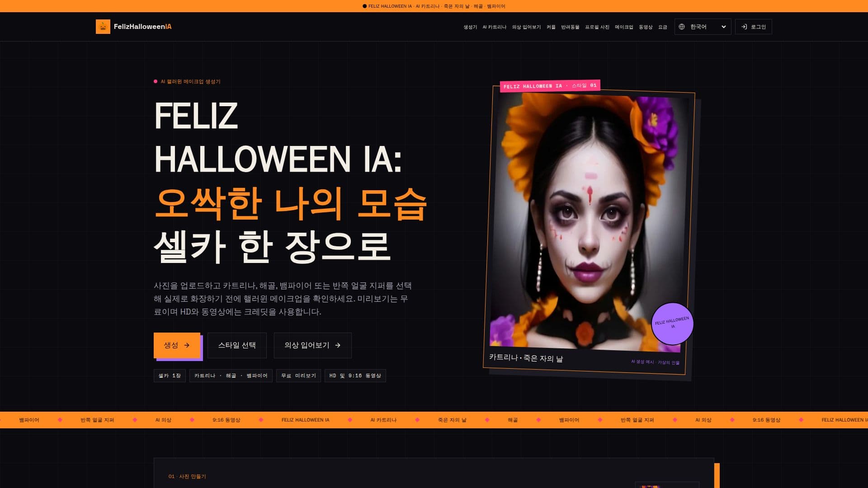The image size is (868, 488).
Task: Open the 한국어 language dropdown
Action: [703, 27]
